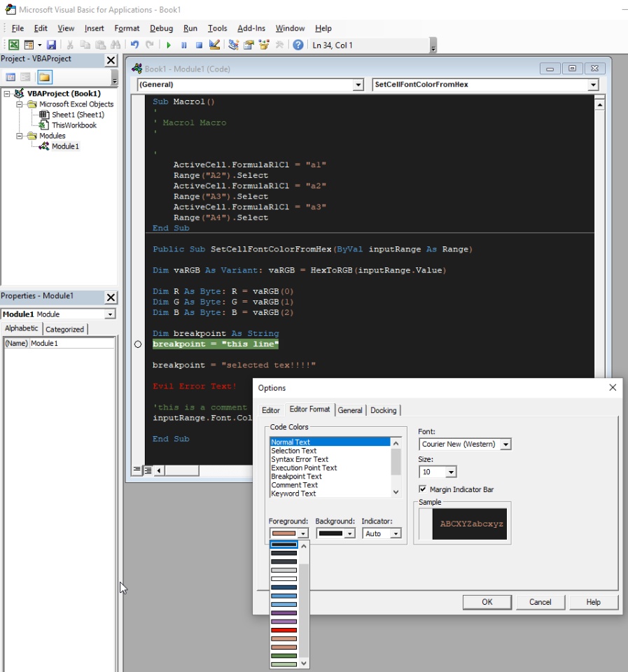Open the (General) object dropdown in the code window
628x672 pixels.
tap(358, 85)
